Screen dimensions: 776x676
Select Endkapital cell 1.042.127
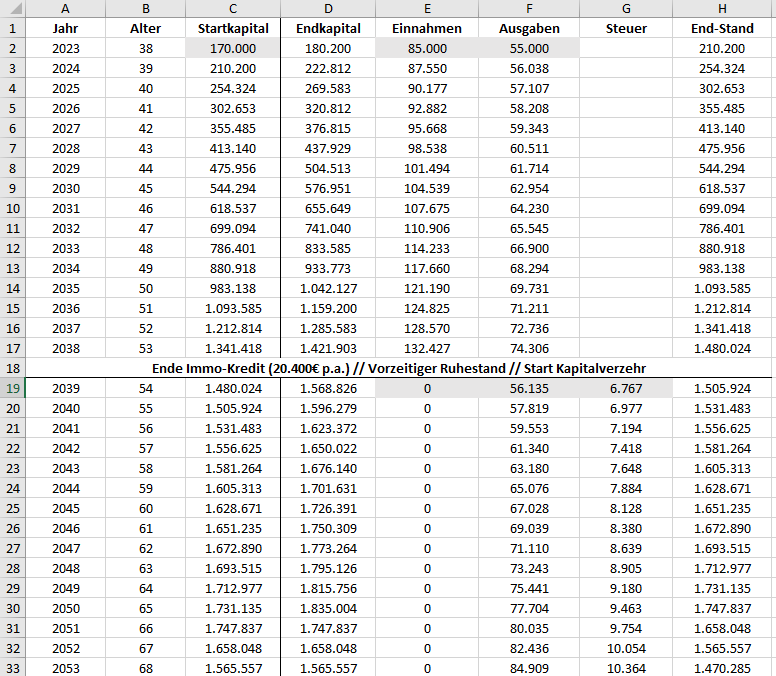[328, 289]
